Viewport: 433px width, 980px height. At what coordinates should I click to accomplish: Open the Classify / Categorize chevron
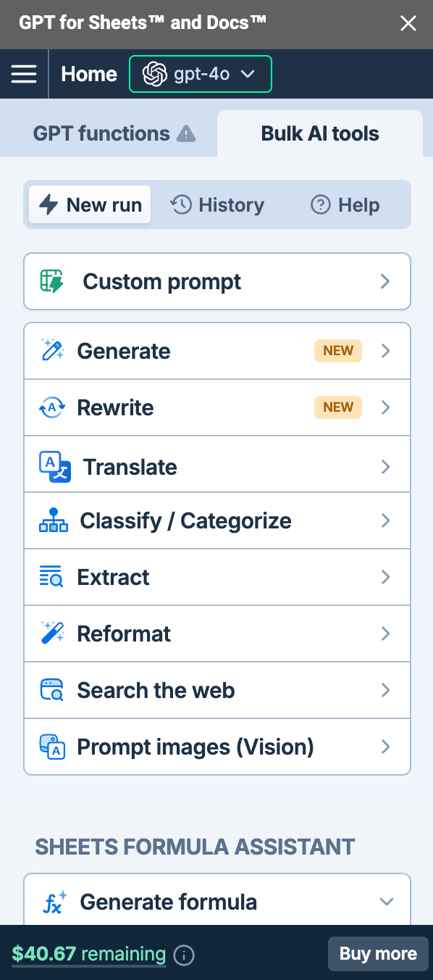click(x=385, y=520)
